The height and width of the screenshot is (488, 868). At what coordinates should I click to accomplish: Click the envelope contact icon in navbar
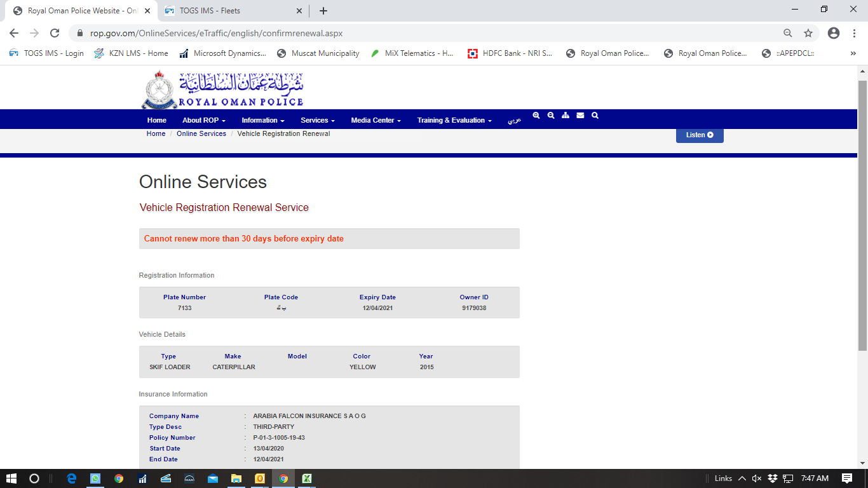[x=580, y=116]
